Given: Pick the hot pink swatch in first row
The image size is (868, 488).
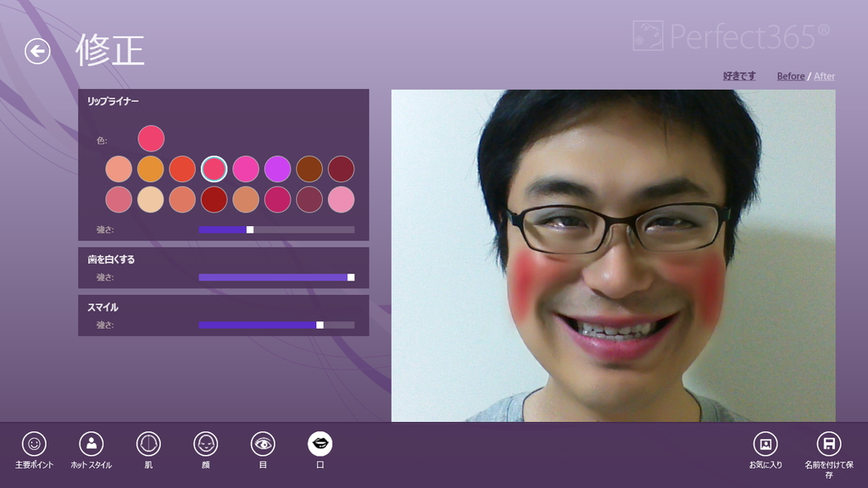Looking at the screenshot, I should click(x=246, y=169).
